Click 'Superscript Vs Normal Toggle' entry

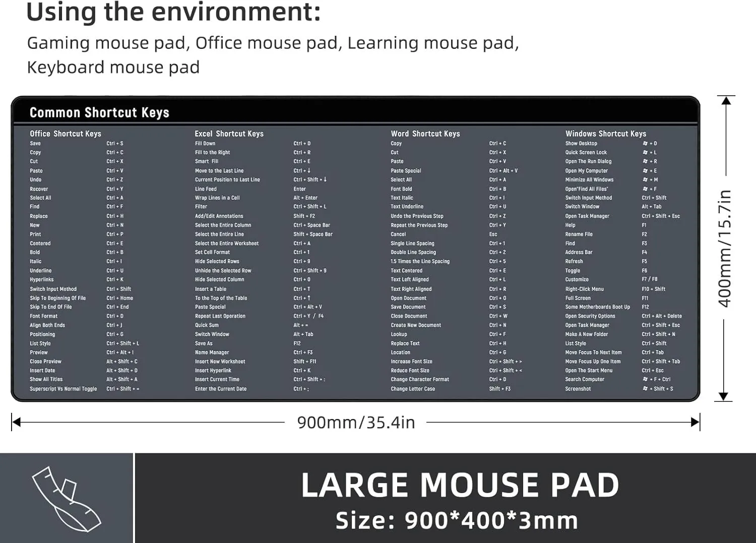pos(63,389)
